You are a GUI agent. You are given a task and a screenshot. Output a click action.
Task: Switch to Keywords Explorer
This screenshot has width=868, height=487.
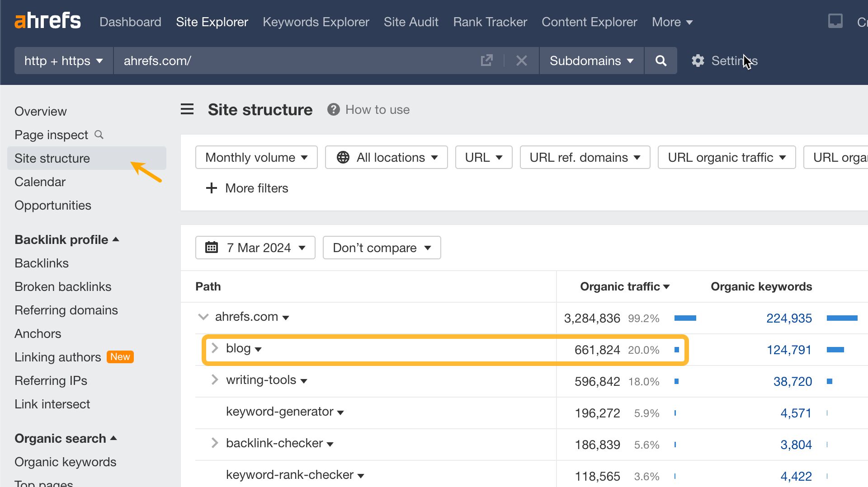click(x=316, y=22)
